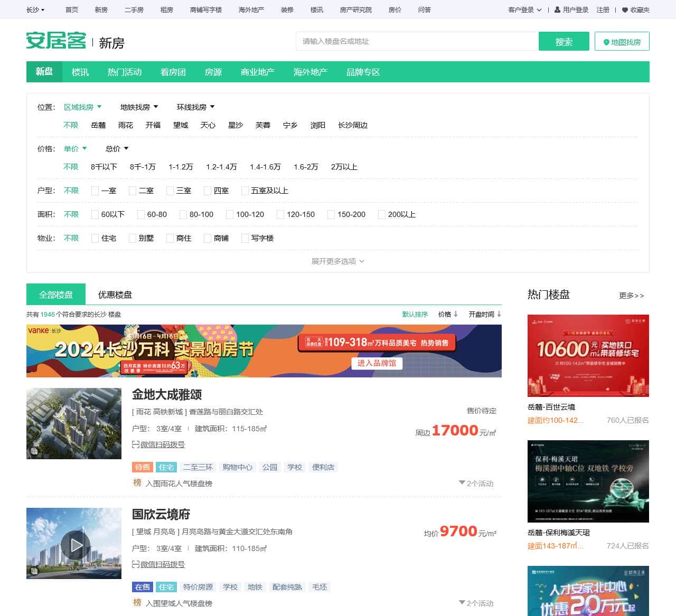Open the user login person icon
This screenshot has width=676, height=616.
pos(557,10)
